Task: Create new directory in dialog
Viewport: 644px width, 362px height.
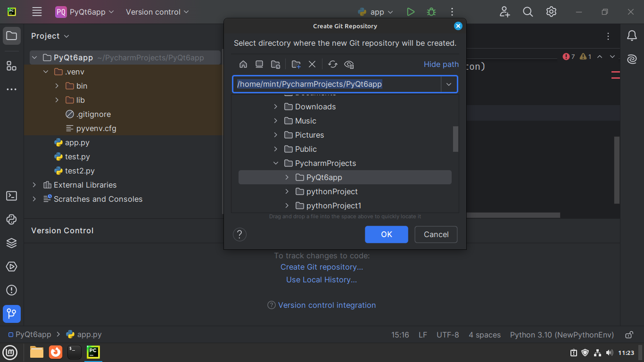Action: [296, 64]
